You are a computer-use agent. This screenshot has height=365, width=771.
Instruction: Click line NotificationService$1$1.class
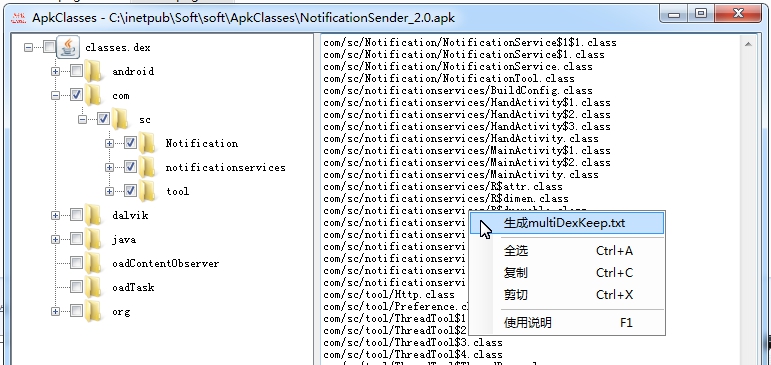[470, 42]
